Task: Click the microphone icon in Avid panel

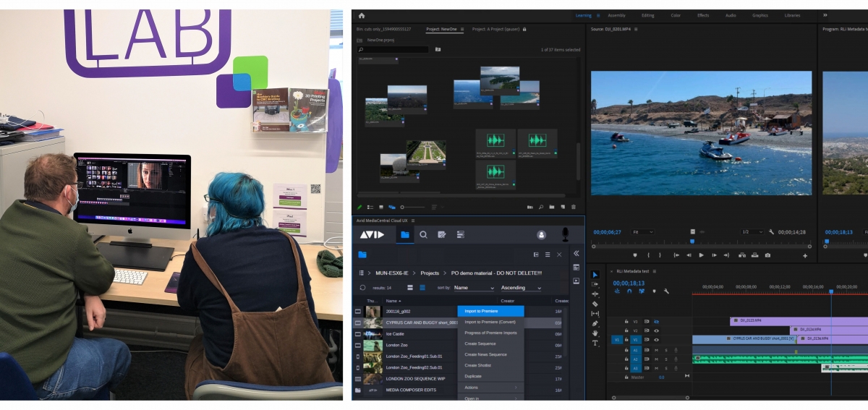Action: point(566,234)
